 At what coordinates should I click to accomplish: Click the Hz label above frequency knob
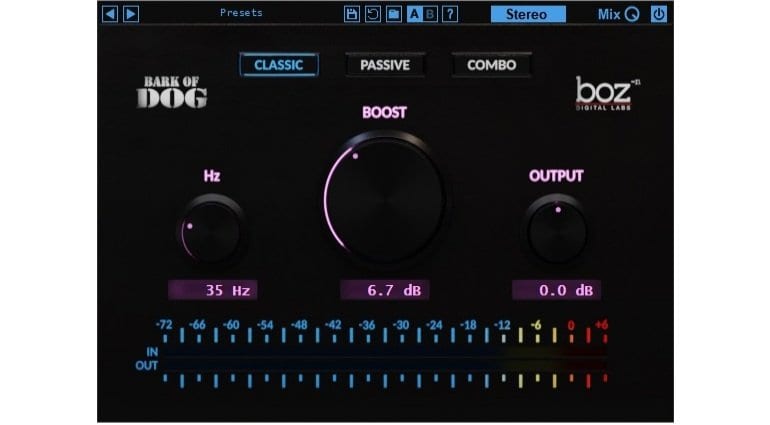point(212,176)
